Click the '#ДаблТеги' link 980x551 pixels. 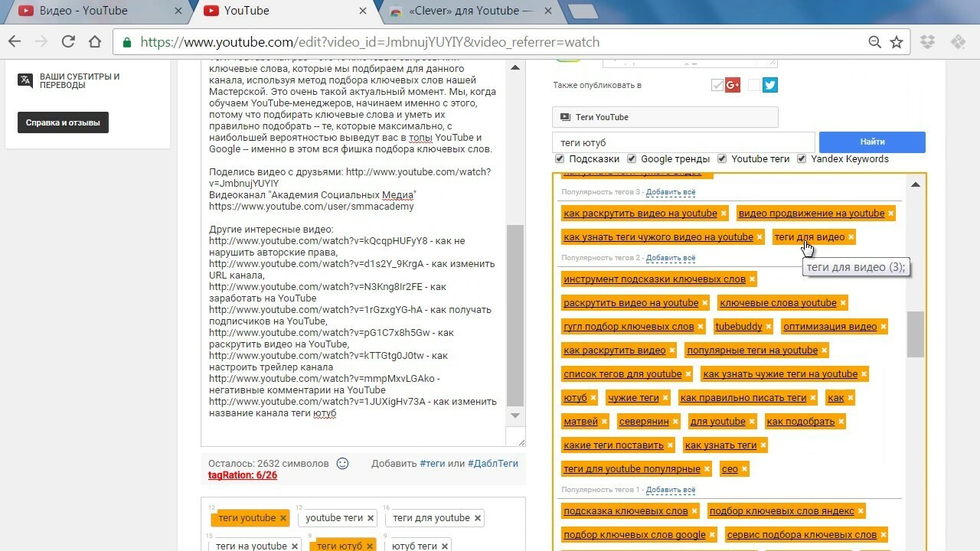[492, 464]
